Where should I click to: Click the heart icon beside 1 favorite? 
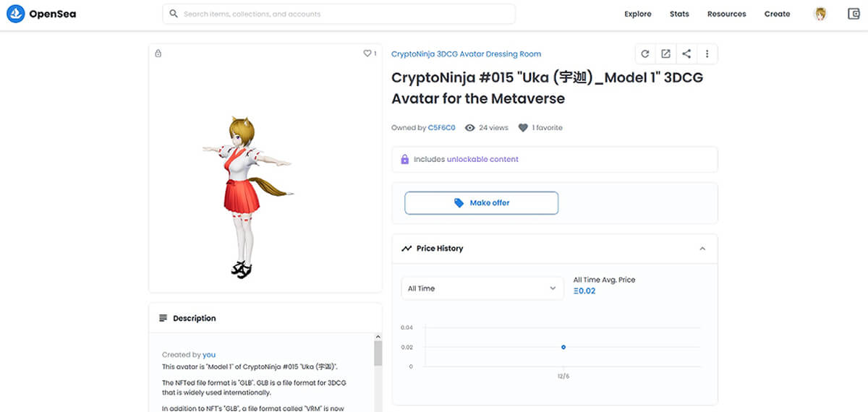[x=523, y=128]
